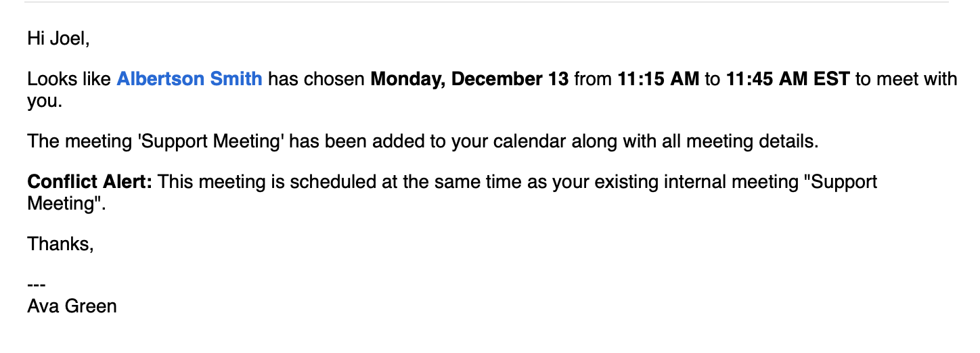Click the 'Thanks,' closing line
Image resolution: width=980 pixels, height=353 pixels.
click(x=60, y=243)
